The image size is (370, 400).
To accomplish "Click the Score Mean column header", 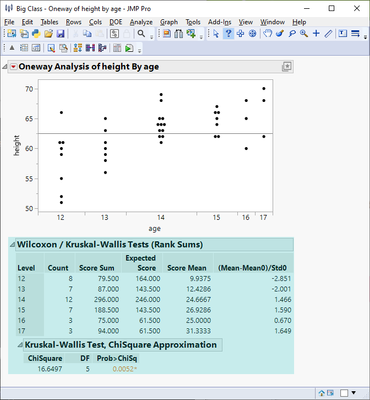I will (187, 268).
